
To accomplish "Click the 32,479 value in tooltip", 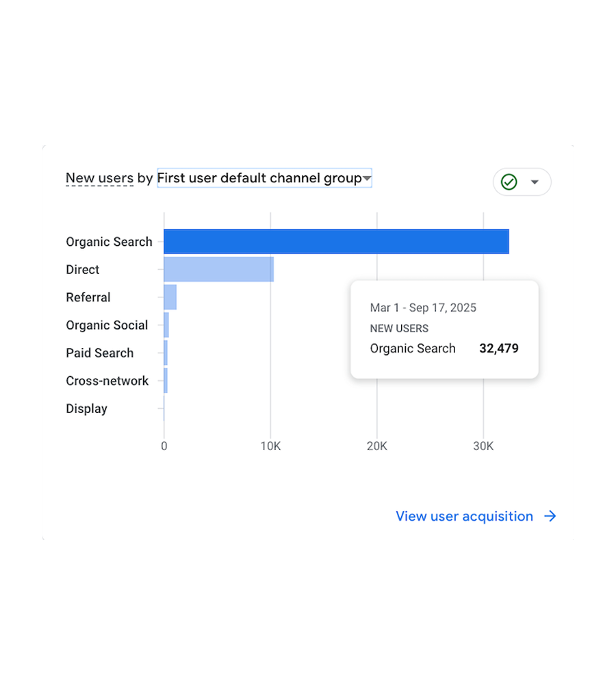I will [499, 348].
